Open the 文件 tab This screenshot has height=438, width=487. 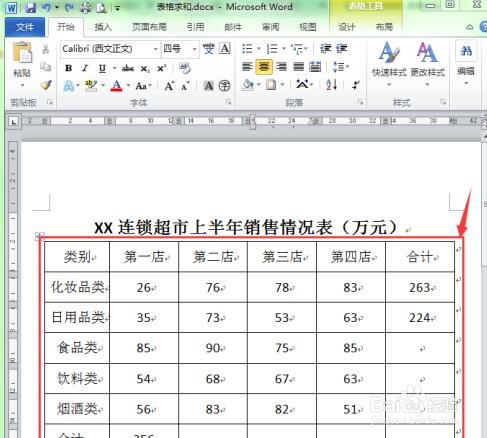[25, 27]
